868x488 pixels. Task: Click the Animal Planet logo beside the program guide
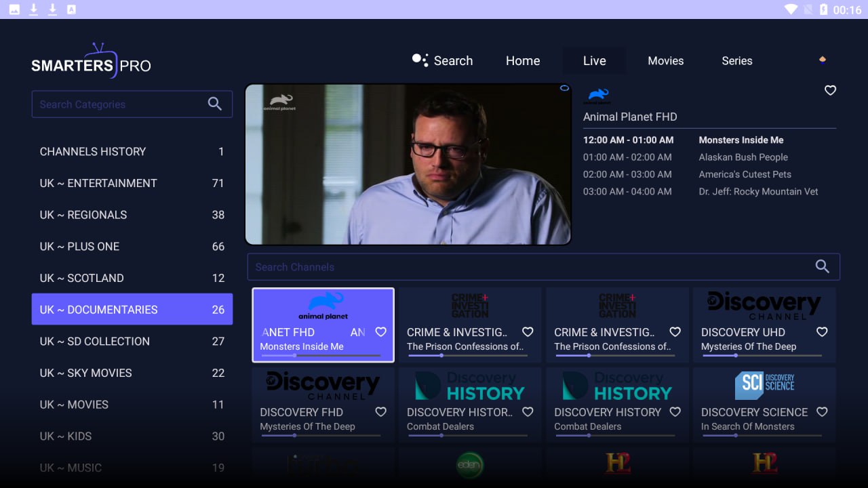[x=598, y=95]
